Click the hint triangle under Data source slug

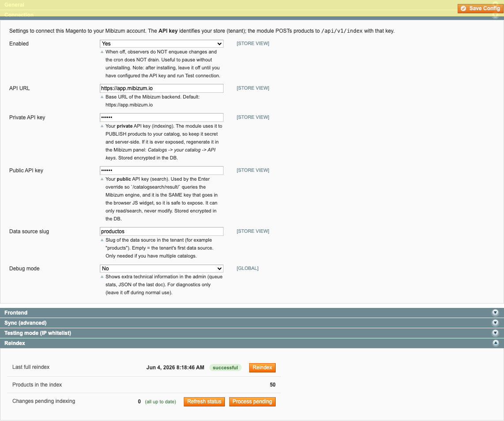pyautogui.click(x=102, y=240)
